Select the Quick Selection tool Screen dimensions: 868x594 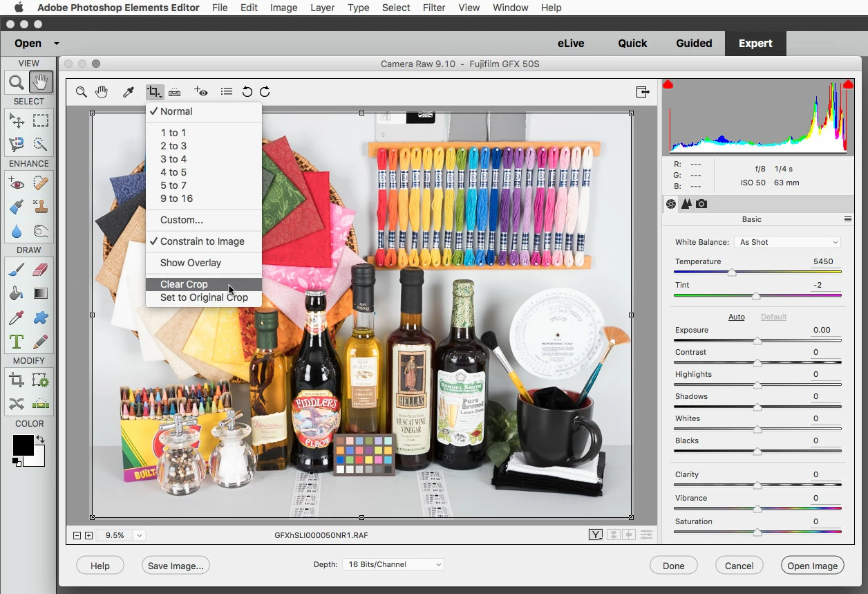[x=41, y=145]
